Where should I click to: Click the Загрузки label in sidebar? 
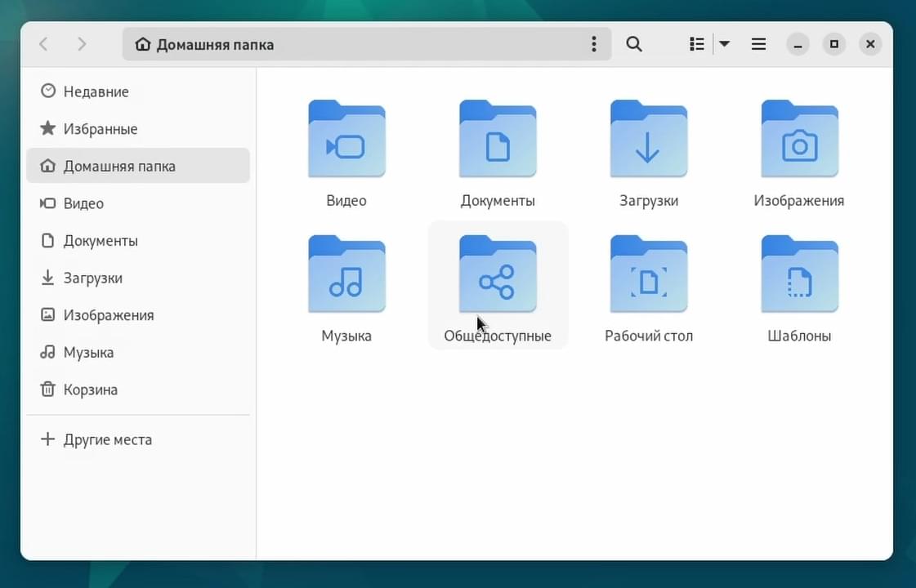pos(93,278)
